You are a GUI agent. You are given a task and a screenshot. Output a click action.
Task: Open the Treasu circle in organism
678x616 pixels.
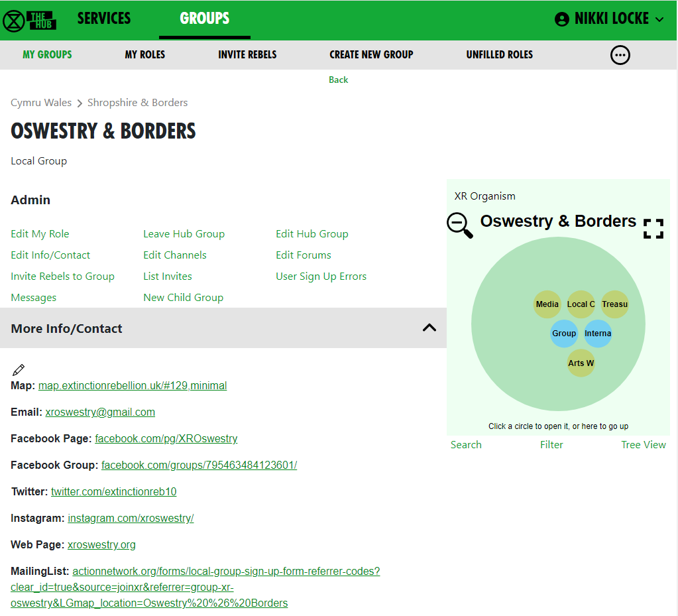coord(614,304)
